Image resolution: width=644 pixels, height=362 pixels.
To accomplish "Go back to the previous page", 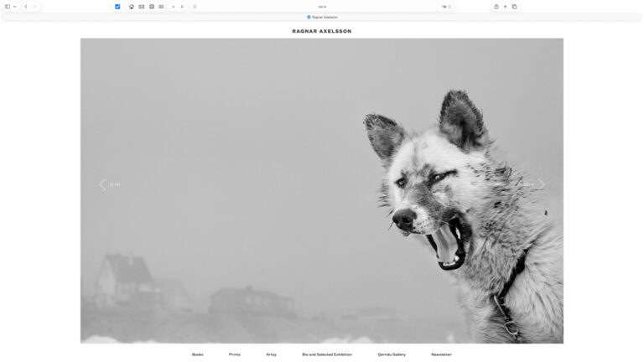I will tap(25, 7).
